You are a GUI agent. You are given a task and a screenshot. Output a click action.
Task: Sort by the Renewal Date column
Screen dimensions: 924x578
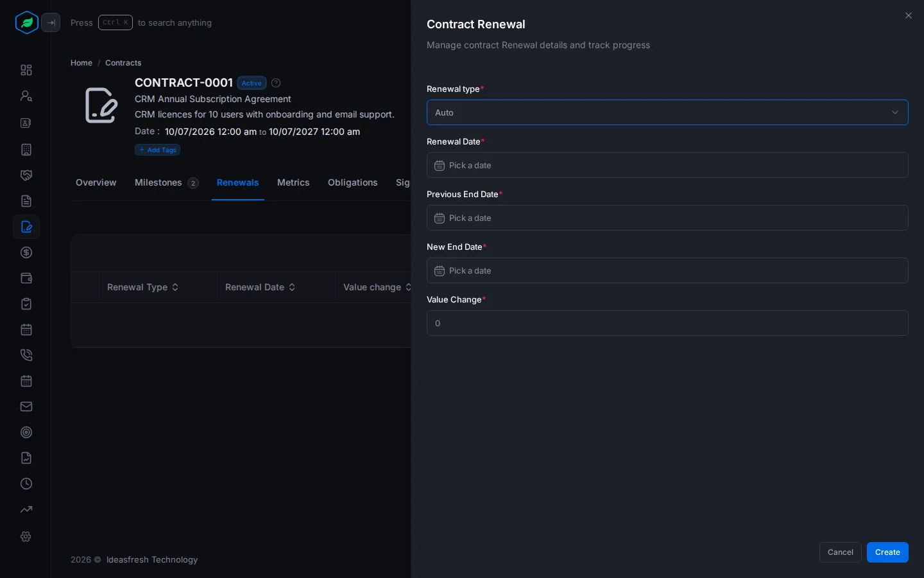pyautogui.click(x=261, y=287)
